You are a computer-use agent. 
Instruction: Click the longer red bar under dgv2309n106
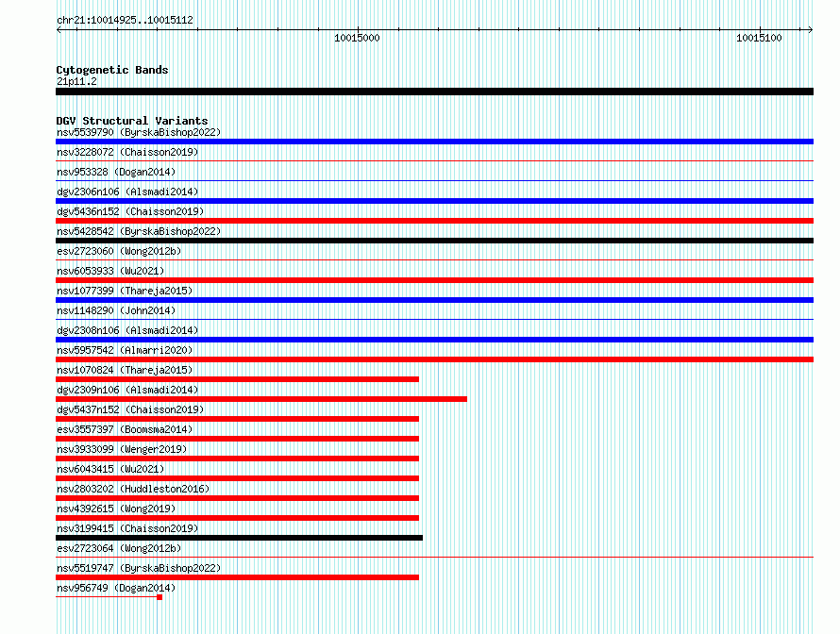click(261, 399)
